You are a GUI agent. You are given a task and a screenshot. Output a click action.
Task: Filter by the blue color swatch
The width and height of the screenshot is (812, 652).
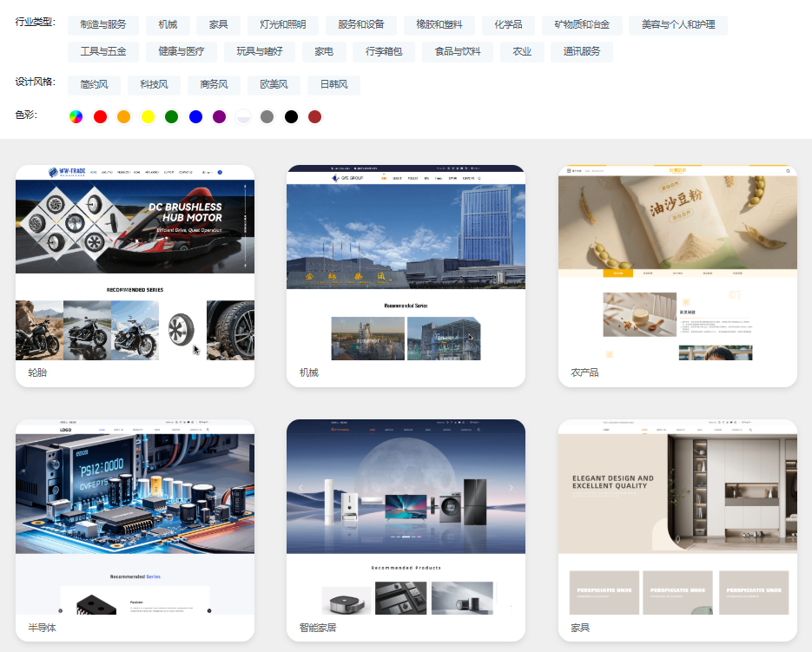[195, 116]
